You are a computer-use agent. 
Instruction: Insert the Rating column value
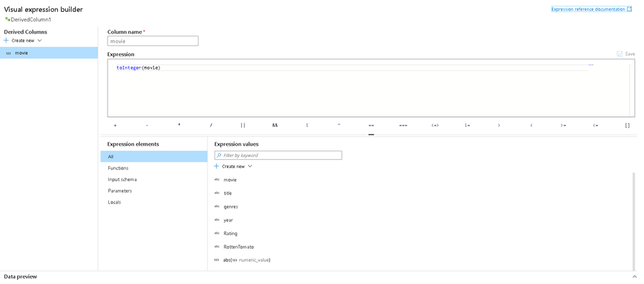coord(230,233)
